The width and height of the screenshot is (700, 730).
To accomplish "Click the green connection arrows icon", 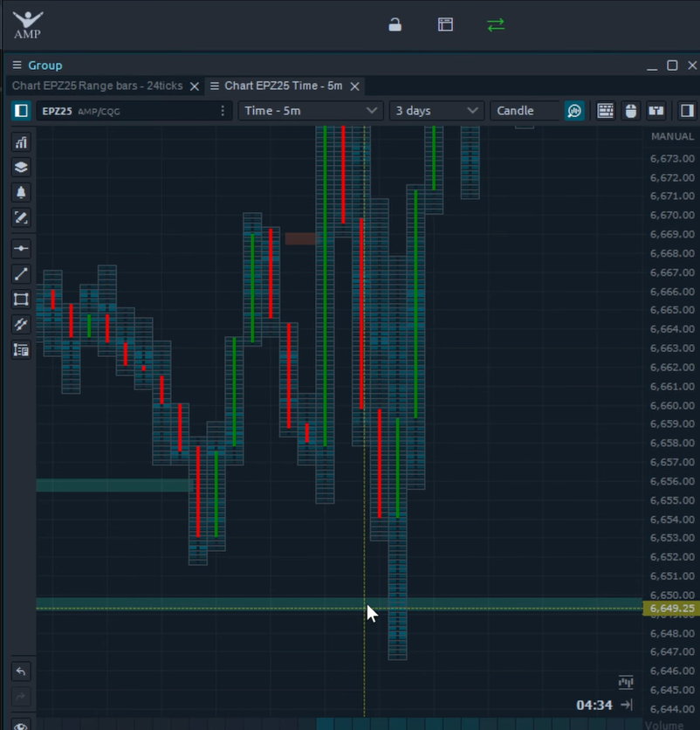I will (x=496, y=24).
